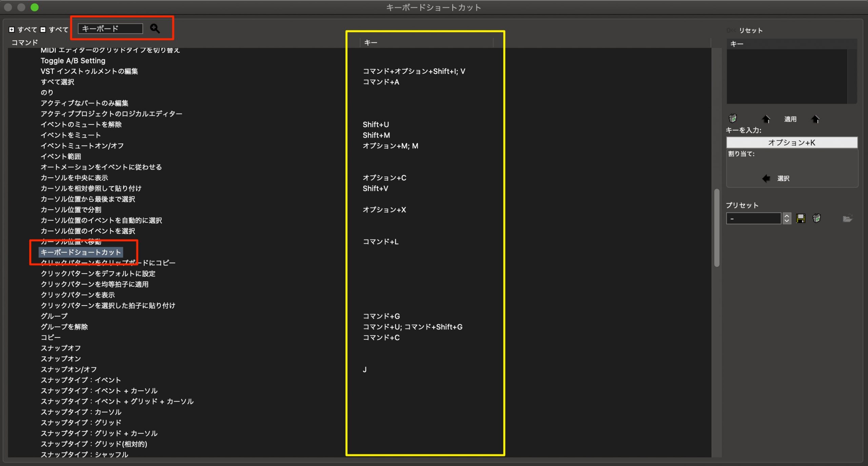Select イベントのミュートを解除 command
Screen dimensions: 868x466
(x=81, y=124)
